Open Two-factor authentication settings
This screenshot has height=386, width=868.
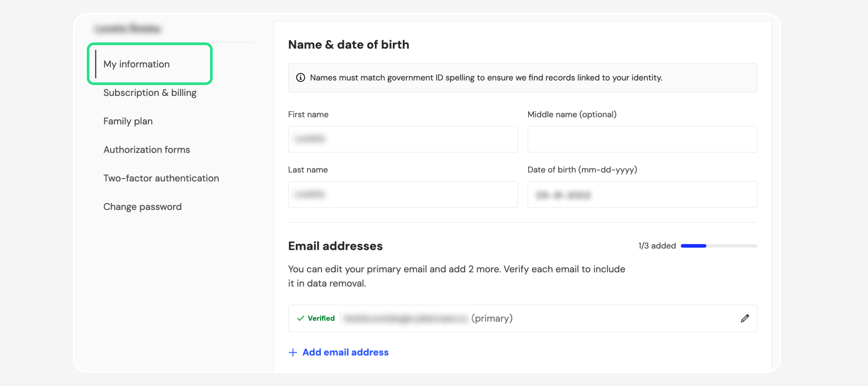click(161, 178)
